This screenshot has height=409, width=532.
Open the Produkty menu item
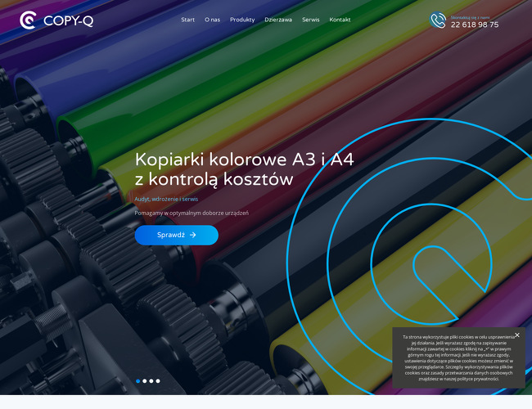(x=242, y=20)
